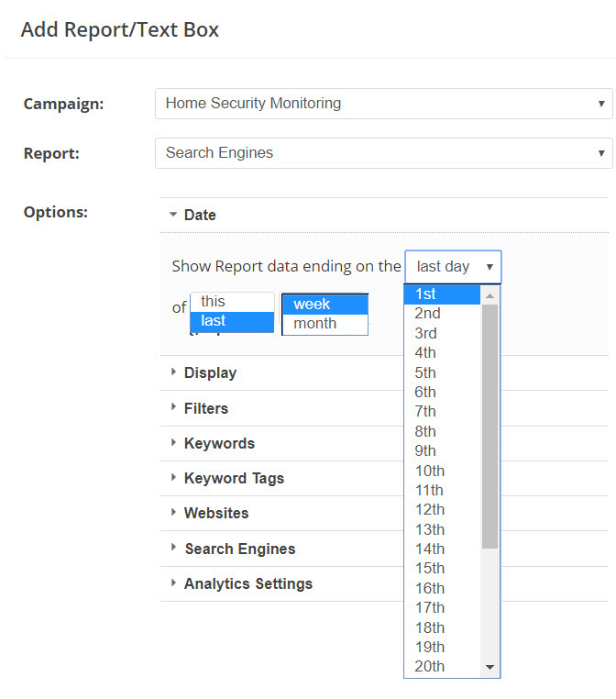Expand the Analytics Settings section
This screenshot has height=699, width=616.
click(x=247, y=583)
